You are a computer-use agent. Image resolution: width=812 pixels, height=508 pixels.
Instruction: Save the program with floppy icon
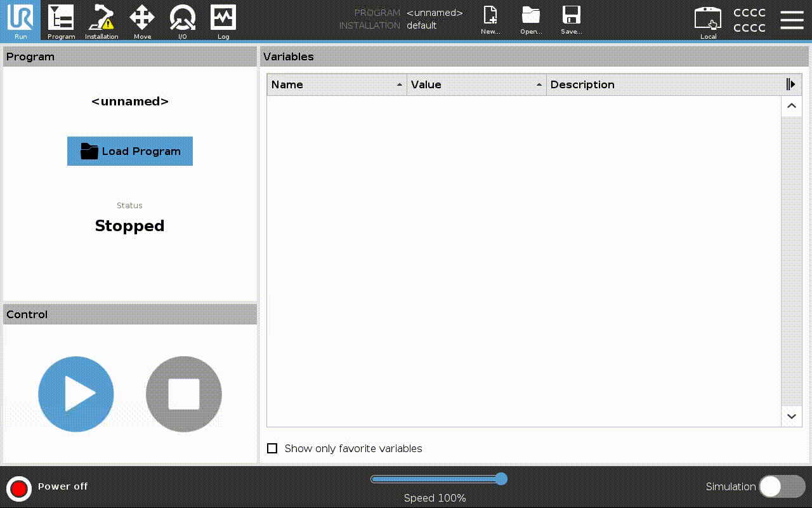(x=572, y=20)
